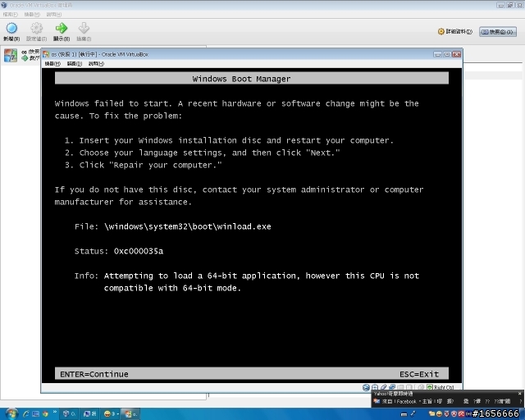Close the Yahoo Messenger notification popup

coord(519,394)
